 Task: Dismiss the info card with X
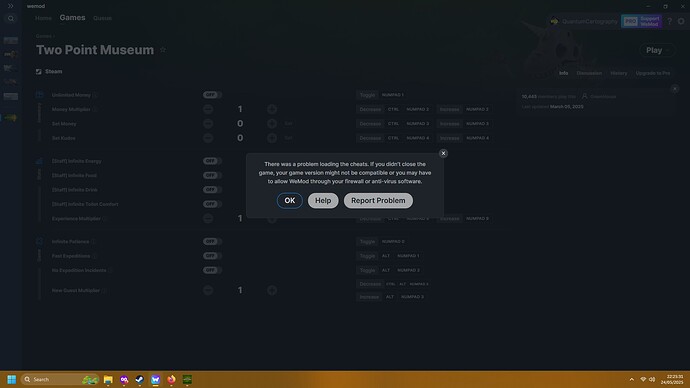pyautogui.click(x=675, y=89)
